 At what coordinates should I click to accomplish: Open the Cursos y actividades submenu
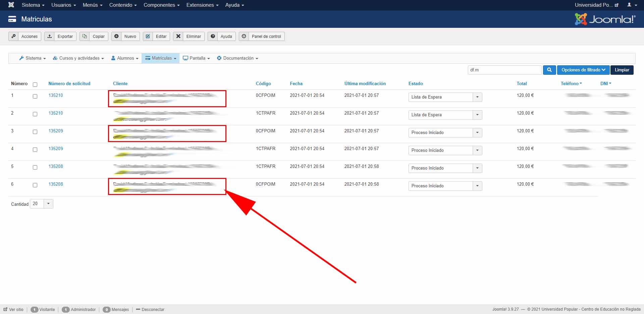pyautogui.click(x=78, y=58)
